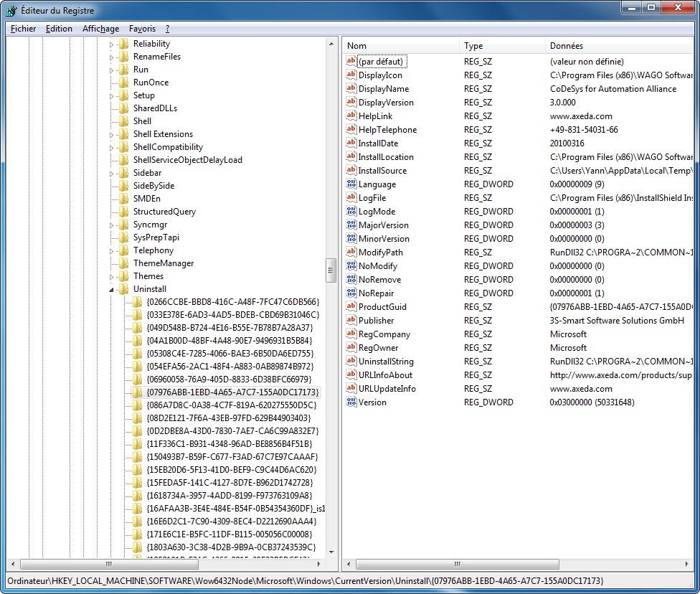Open the Affichage menu

[100, 29]
